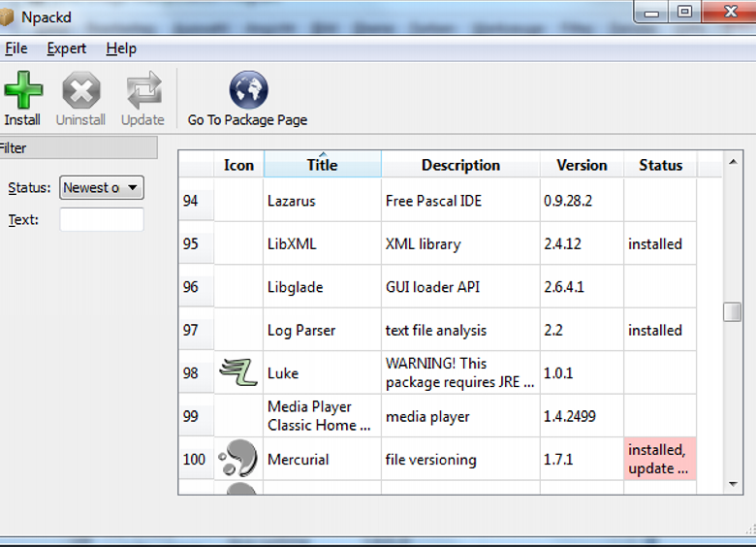Click the vertical scrollbar thumb

pyautogui.click(x=733, y=312)
